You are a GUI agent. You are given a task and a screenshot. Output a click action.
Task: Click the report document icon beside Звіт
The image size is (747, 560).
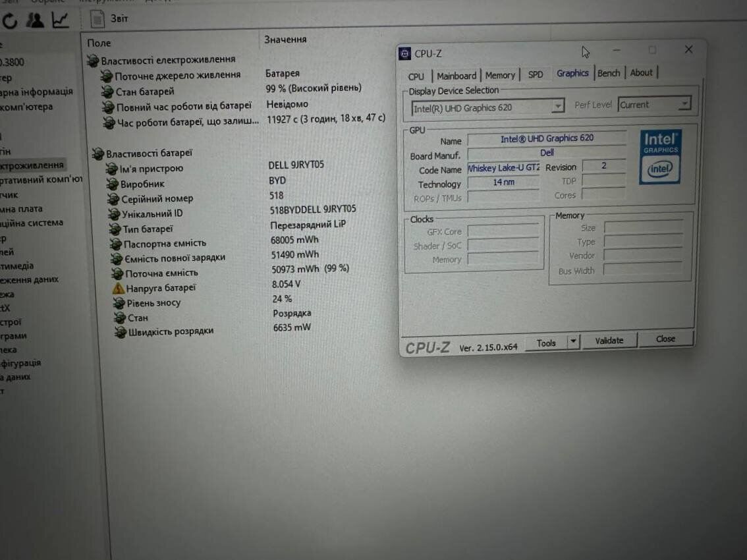(97, 19)
